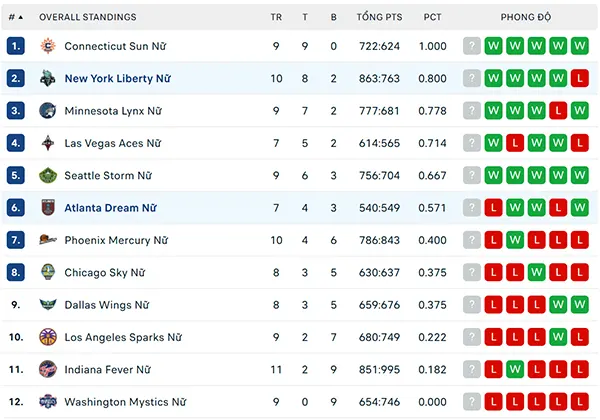Viewport: 600px width, 420px height.
Task: Click the Los Angeles Sparks team logo
Action: pos(48,337)
